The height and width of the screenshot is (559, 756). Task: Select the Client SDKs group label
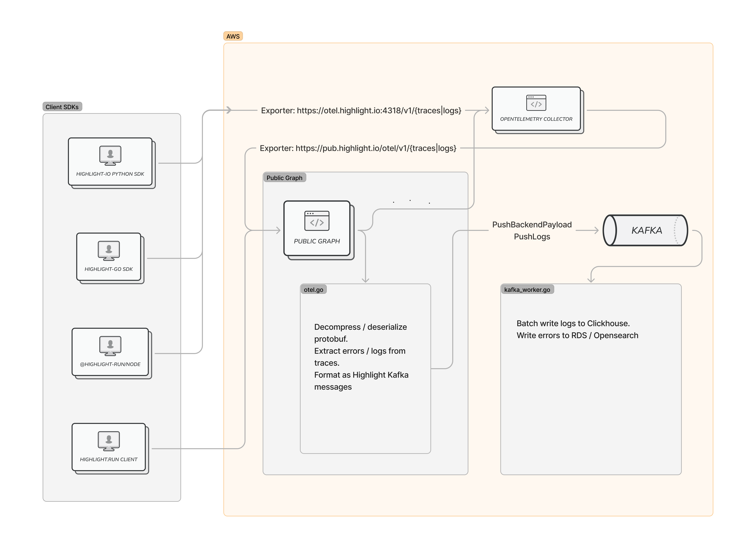pyautogui.click(x=62, y=107)
